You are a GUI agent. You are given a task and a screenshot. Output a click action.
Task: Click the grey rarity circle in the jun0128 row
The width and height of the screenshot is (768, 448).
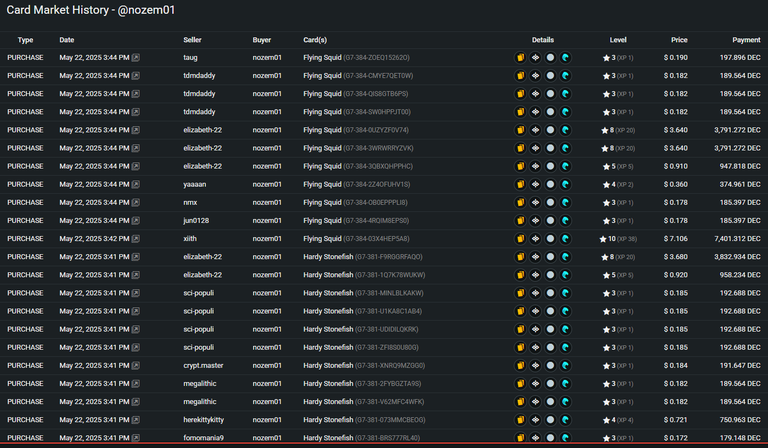(x=551, y=221)
